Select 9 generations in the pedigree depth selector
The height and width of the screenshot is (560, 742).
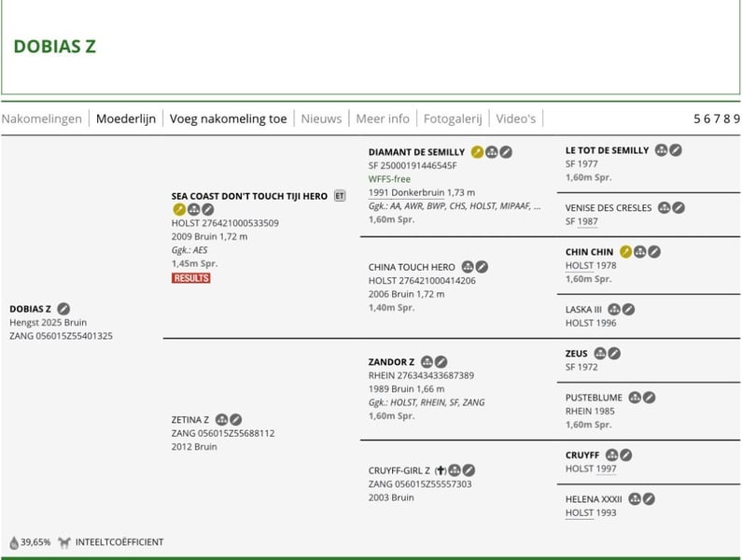click(x=736, y=119)
